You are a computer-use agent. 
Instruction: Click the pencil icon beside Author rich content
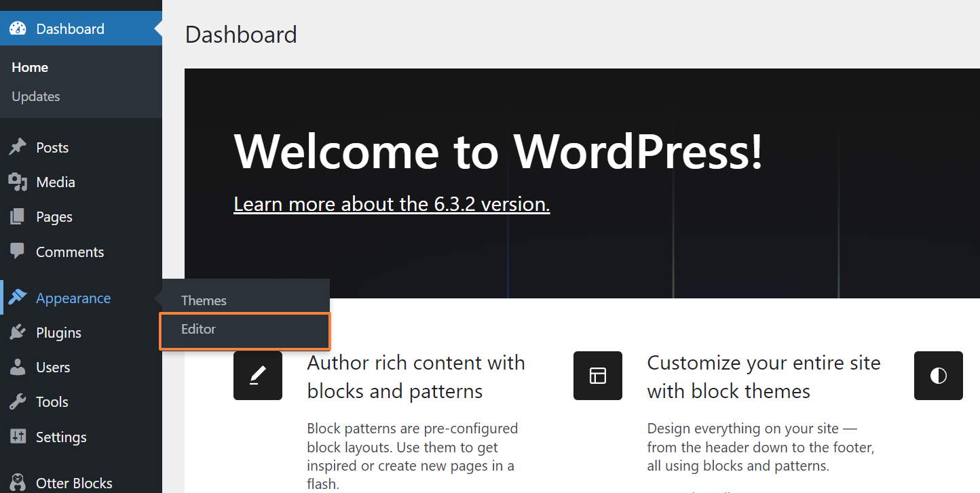coord(258,375)
